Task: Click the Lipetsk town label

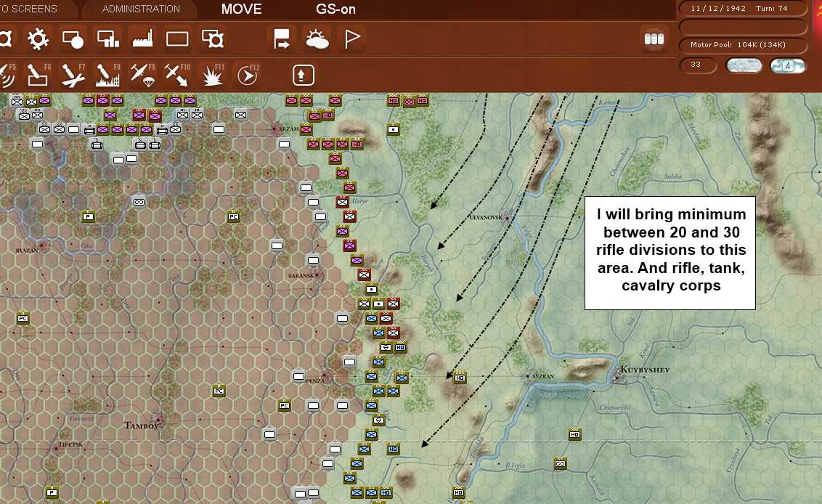Action: point(70,444)
